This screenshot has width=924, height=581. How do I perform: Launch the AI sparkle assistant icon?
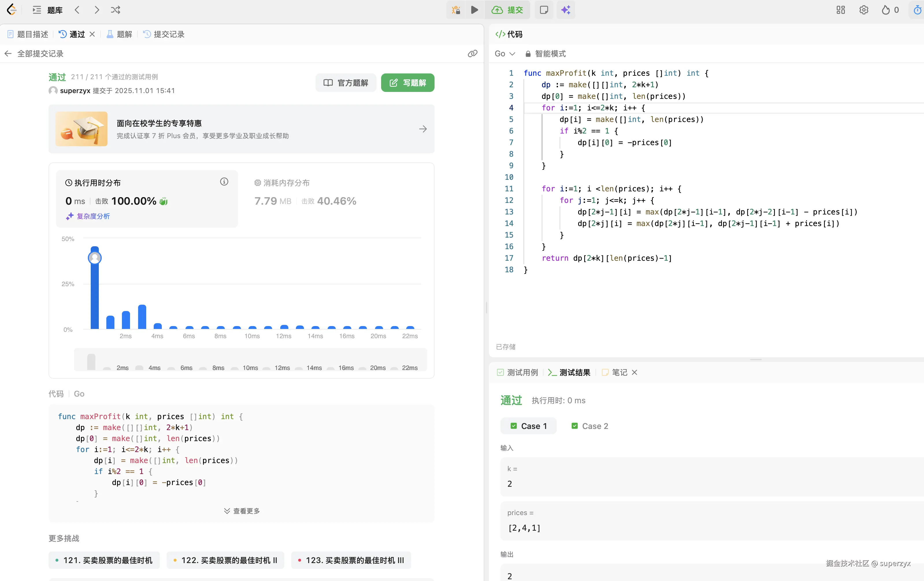point(566,10)
